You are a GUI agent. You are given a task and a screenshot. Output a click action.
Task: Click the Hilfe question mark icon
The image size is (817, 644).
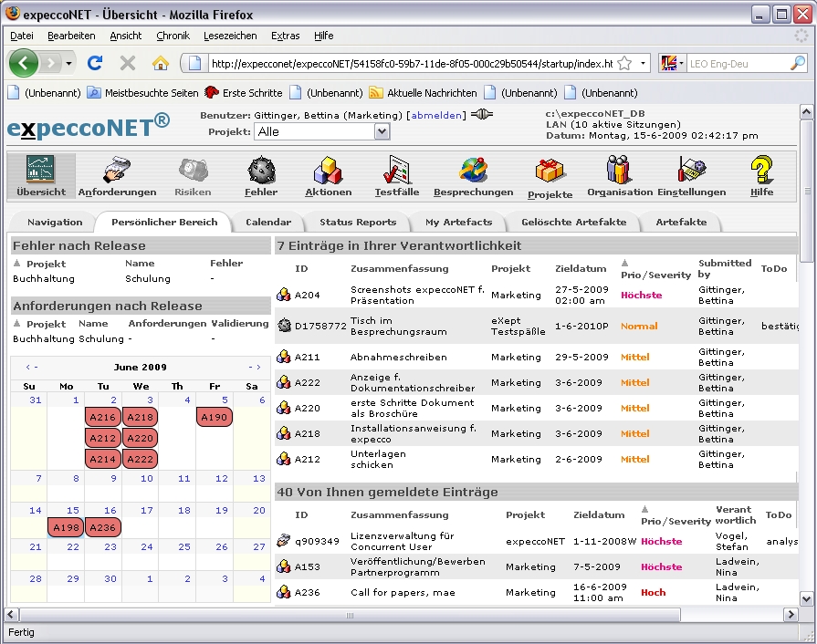[x=761, y=171]
